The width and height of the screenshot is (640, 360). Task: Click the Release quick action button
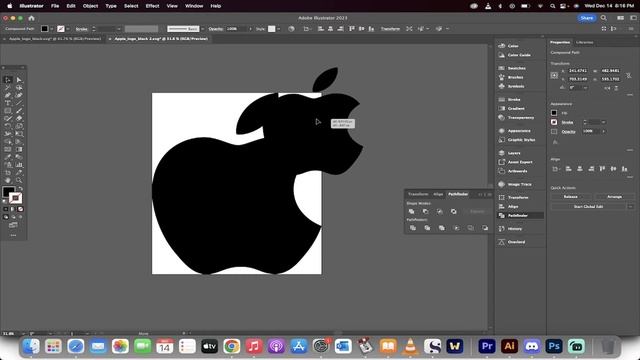point(570,197)
